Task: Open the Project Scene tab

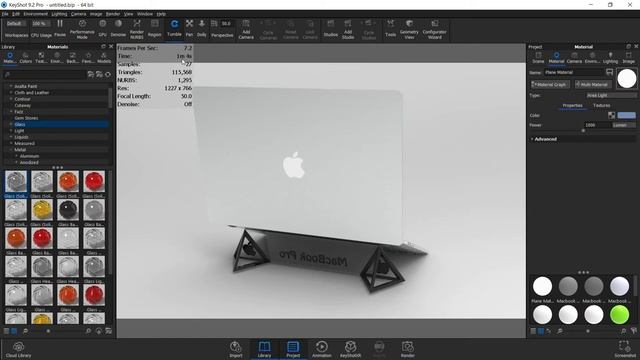Action: (538, 58)
